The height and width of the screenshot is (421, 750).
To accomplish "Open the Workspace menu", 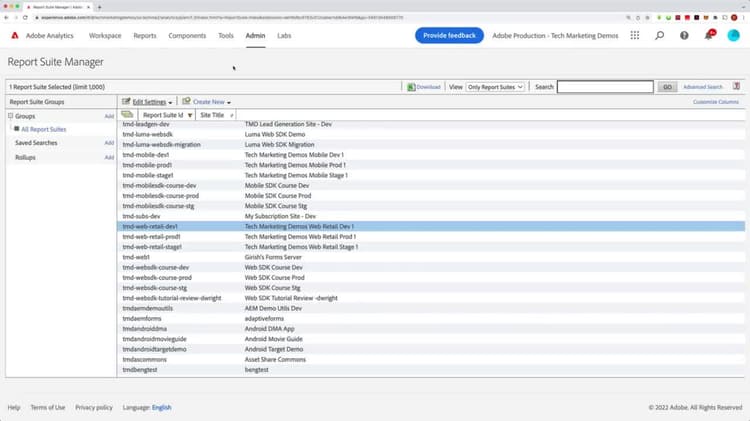I will click(105, 35).
